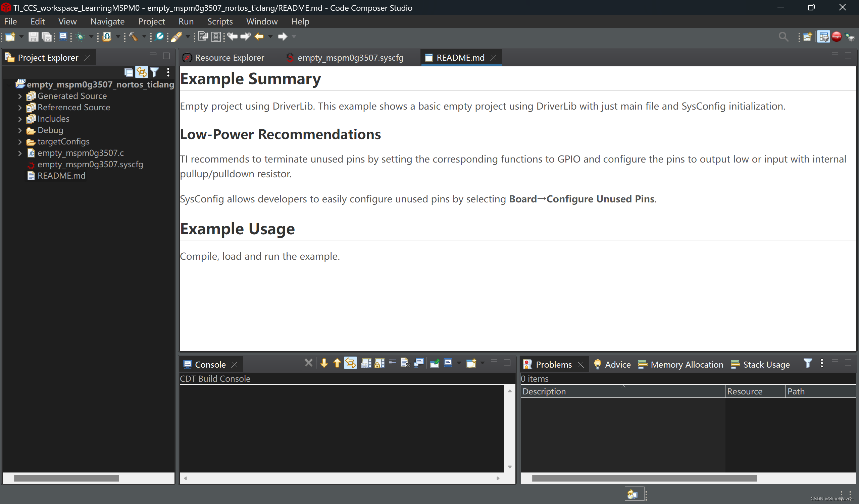Click the Description column header

click(x=544, y=392)
